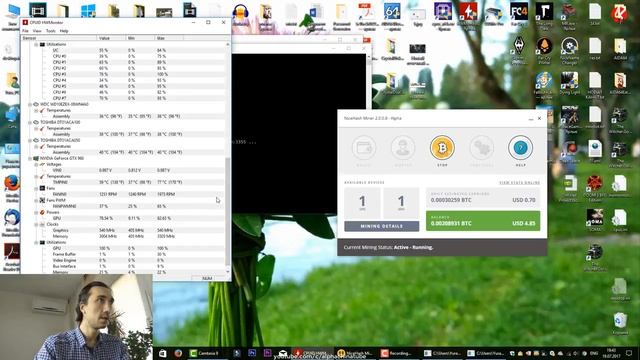Open the Help menu in HWMonitor
This screenshot has width=640, height=360.
(x=64, y=31)
